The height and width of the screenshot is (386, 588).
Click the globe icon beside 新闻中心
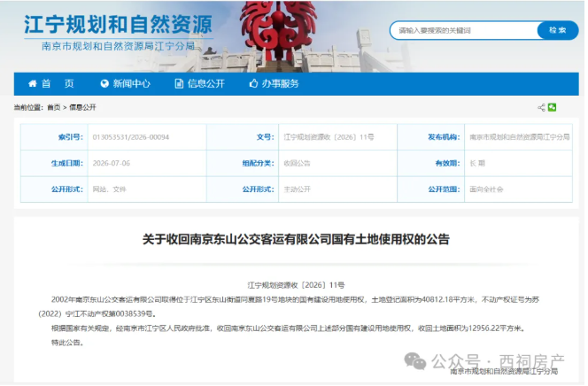(104, 83)
